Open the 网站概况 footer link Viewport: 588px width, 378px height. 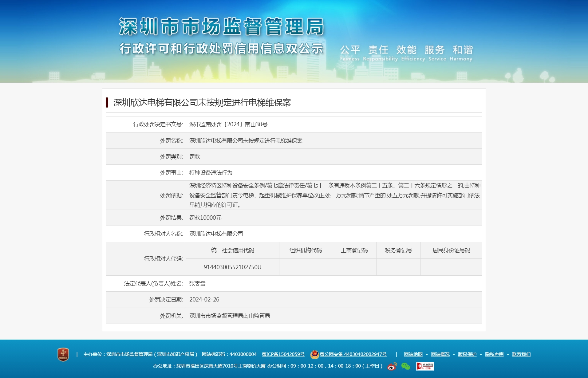point(440,354)
